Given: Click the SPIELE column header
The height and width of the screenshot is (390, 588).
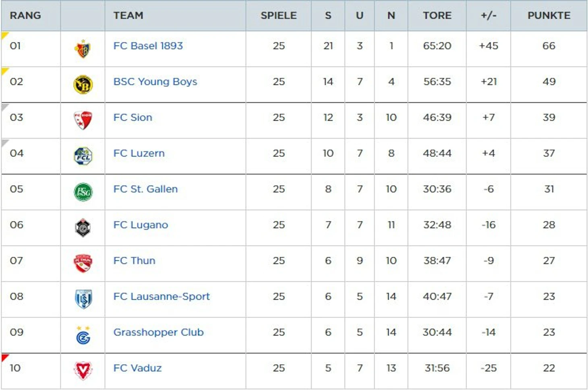Looking at the screenshot, I should [x=278, y=16].
